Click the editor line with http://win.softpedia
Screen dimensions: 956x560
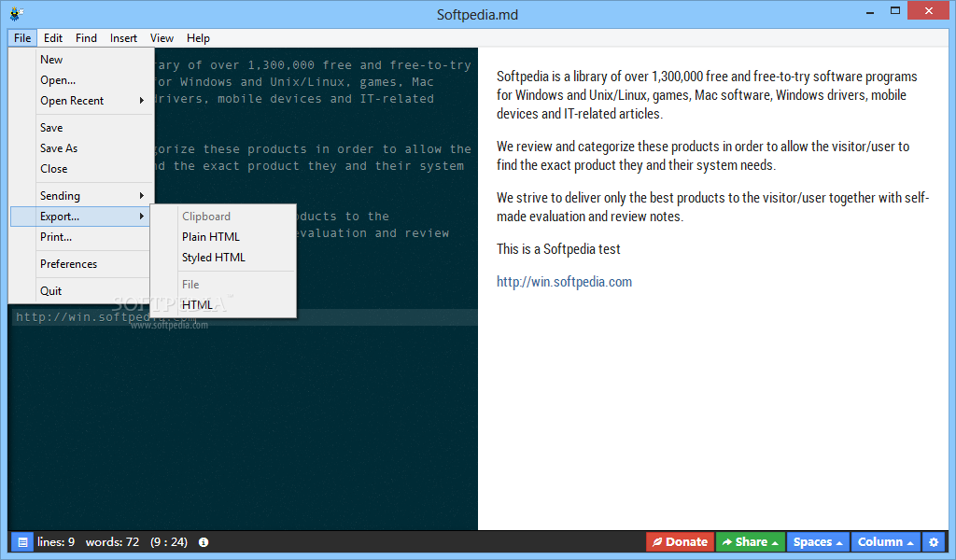coord(243,316)
